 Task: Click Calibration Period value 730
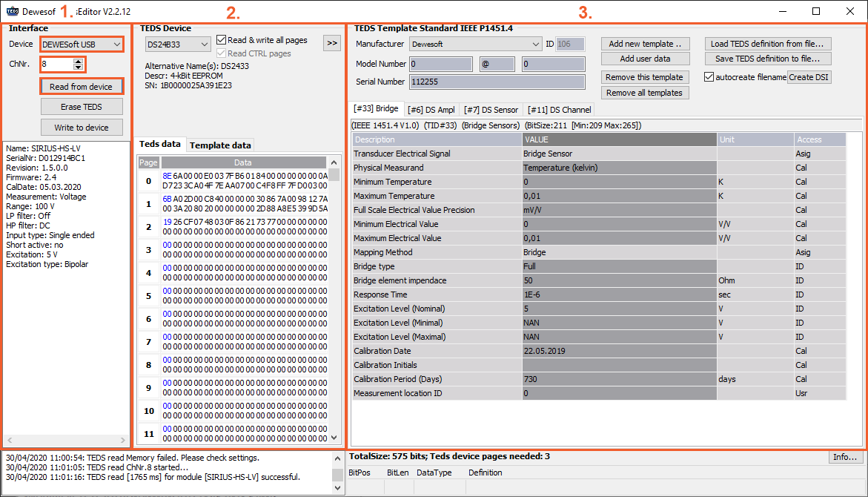tap(619, 380)
